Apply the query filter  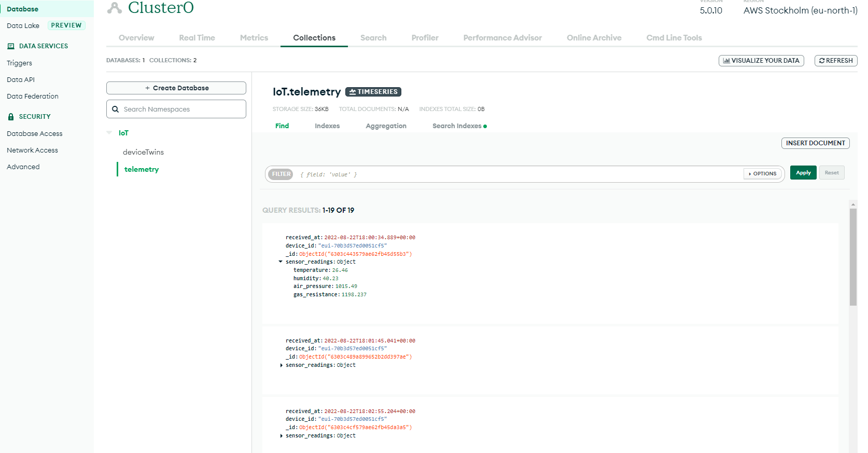coord(803,173)
